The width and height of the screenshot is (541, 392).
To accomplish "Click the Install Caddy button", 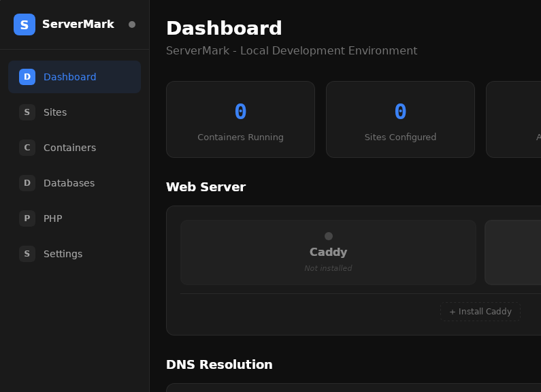I will (480, 312).
